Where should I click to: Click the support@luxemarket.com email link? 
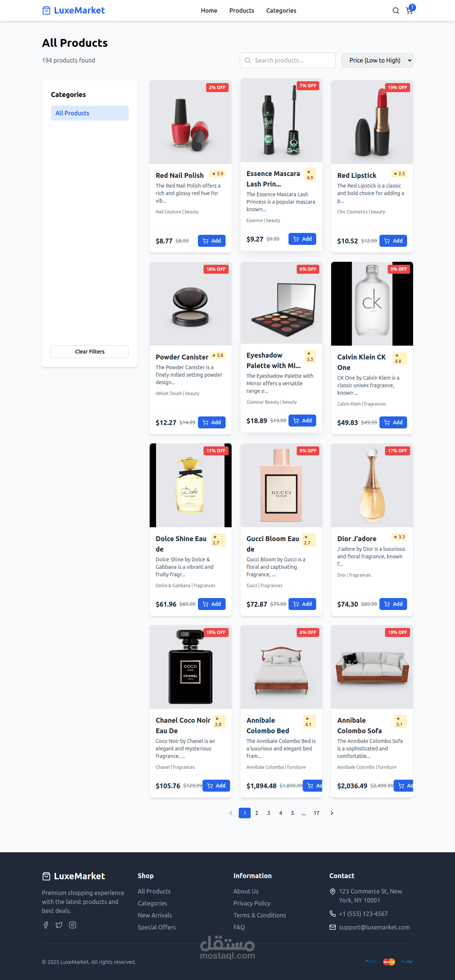pos(374,927)
